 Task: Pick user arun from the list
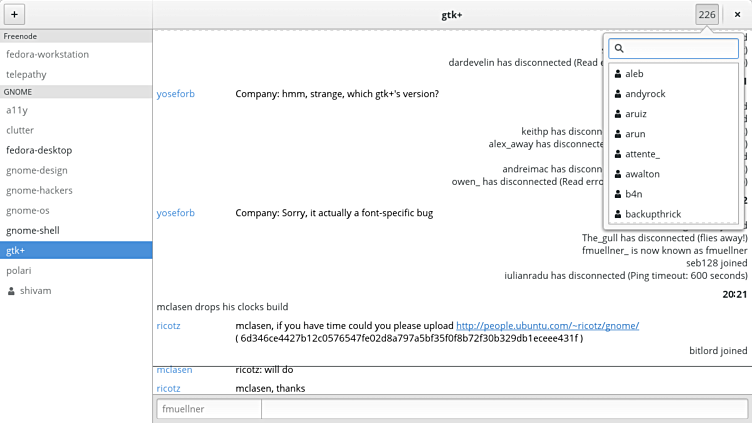click(635, 134)
